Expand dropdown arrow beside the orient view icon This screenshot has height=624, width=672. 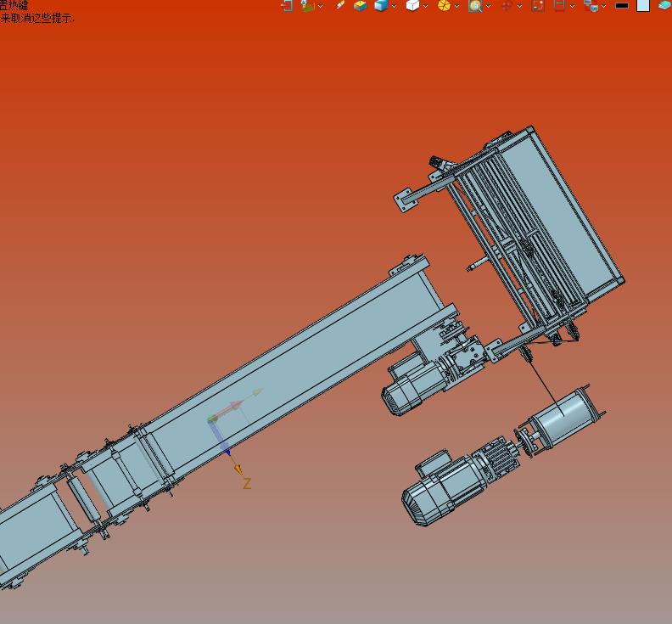(320, 6)
